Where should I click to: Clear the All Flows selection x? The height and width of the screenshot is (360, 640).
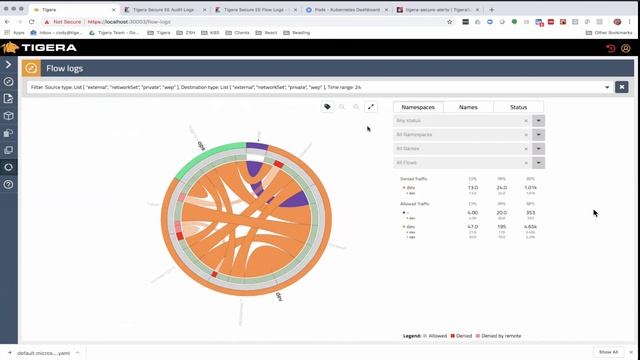526,163
